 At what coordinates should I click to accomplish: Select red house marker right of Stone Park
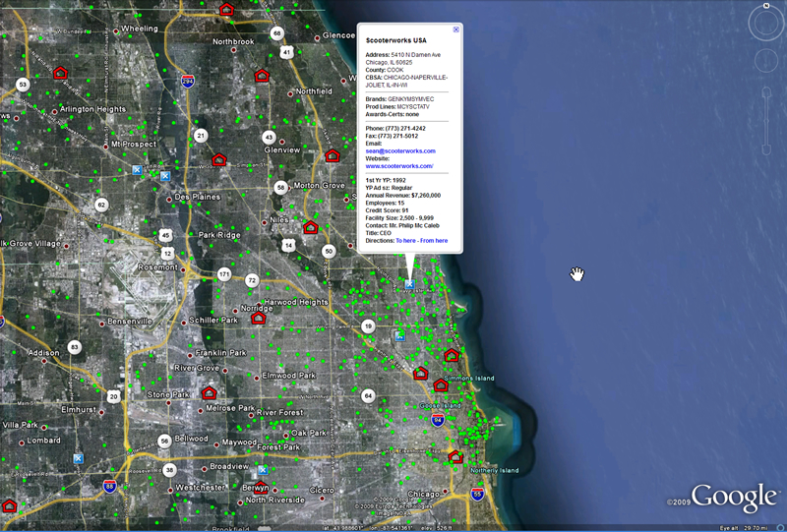[209, 393]
